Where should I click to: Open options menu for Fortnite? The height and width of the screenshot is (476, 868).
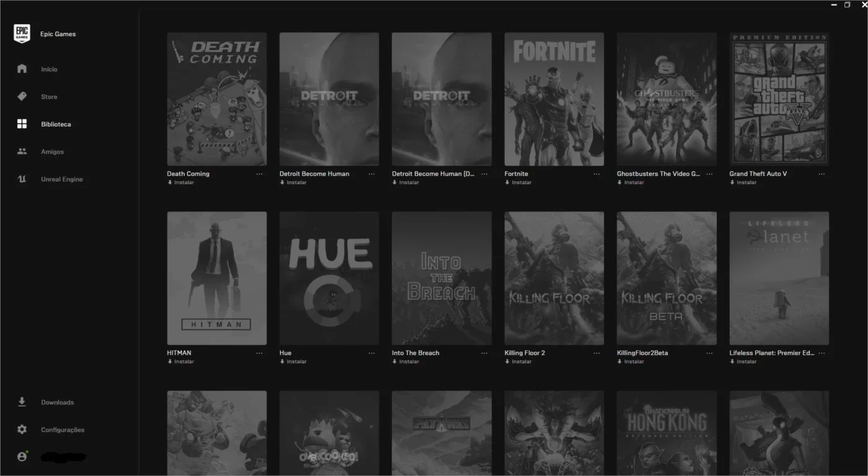[596, 174]
